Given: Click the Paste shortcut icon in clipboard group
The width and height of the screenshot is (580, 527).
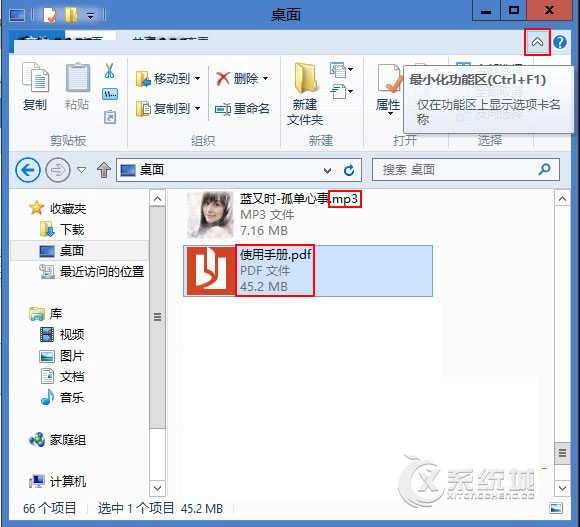Looking at the screenshot, I should pyautogui.click(x=110, y=118).
